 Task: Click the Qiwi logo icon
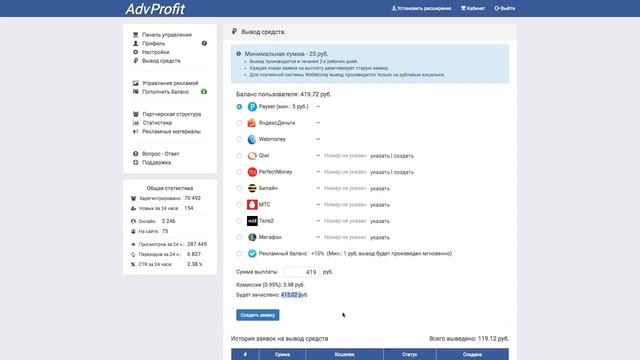[x=252, y=156]
